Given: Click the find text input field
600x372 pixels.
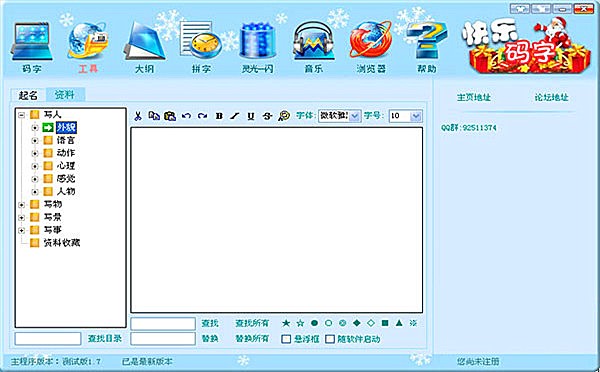Looking at the screenshot, I should coord(163,324).
